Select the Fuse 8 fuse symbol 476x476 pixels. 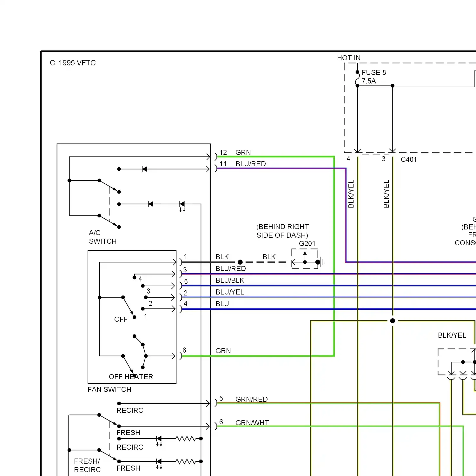click(x=357, y=79)
